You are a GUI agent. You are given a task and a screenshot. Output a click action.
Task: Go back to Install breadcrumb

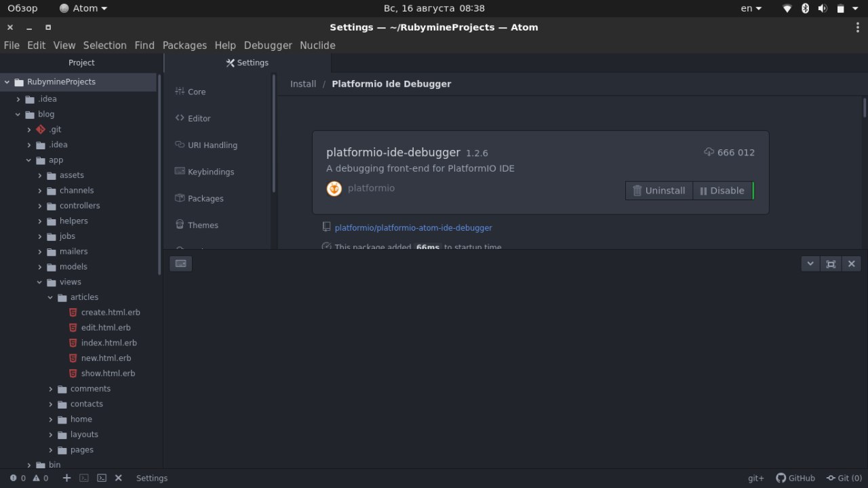303,84
